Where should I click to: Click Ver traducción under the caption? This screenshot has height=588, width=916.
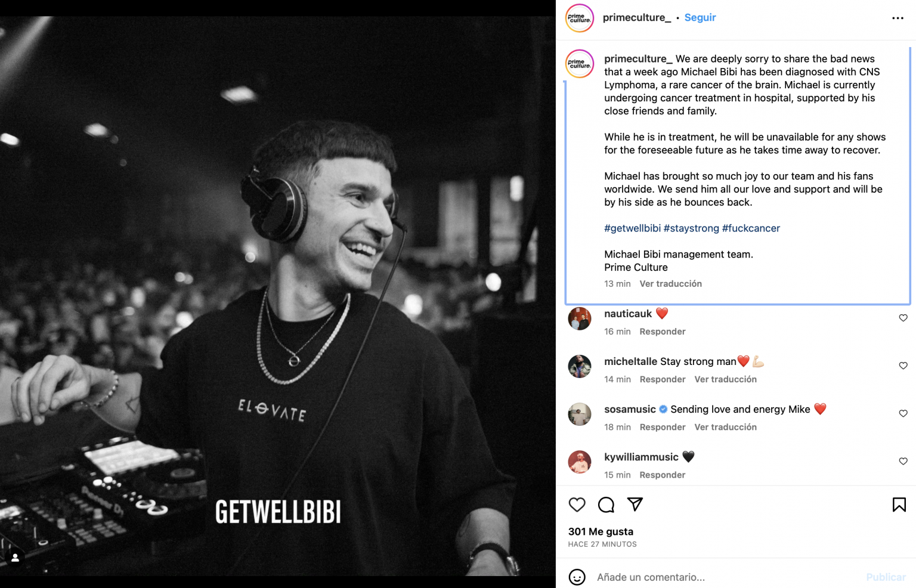coord(670,284)
